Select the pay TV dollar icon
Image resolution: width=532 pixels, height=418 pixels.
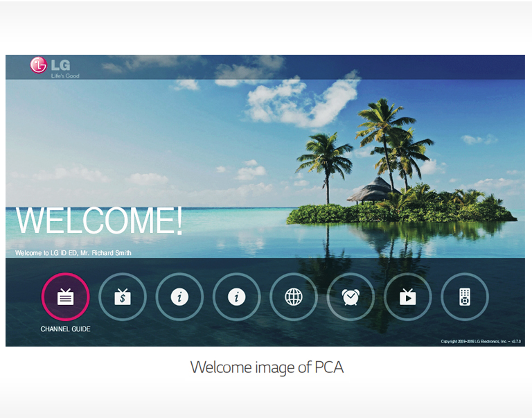coord(123,297)
